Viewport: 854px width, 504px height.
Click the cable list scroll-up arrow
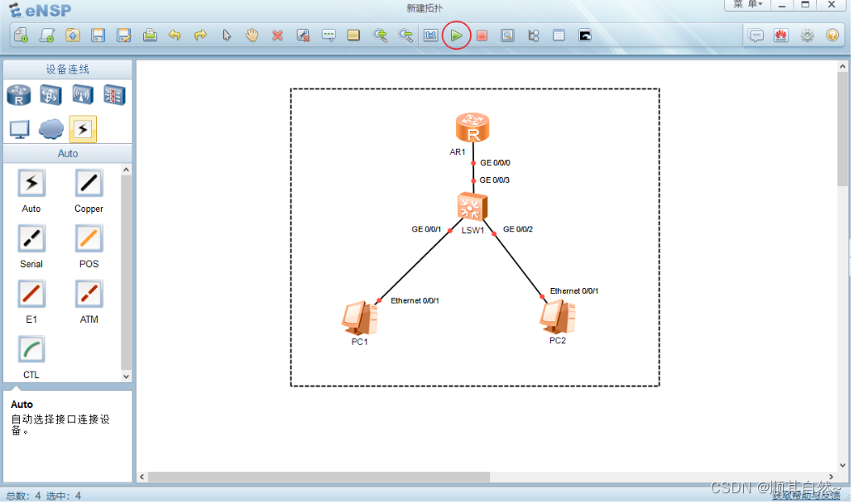(x=127, y=170)
